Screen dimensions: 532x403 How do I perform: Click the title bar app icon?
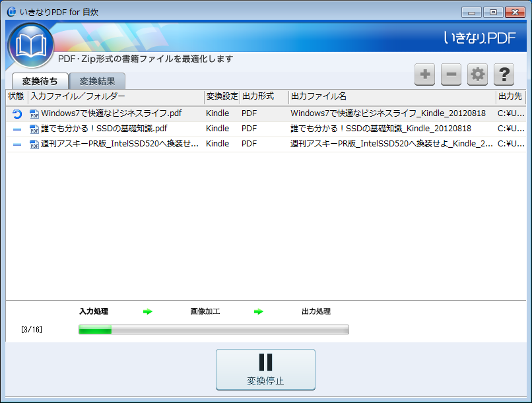tap(11, 12)
